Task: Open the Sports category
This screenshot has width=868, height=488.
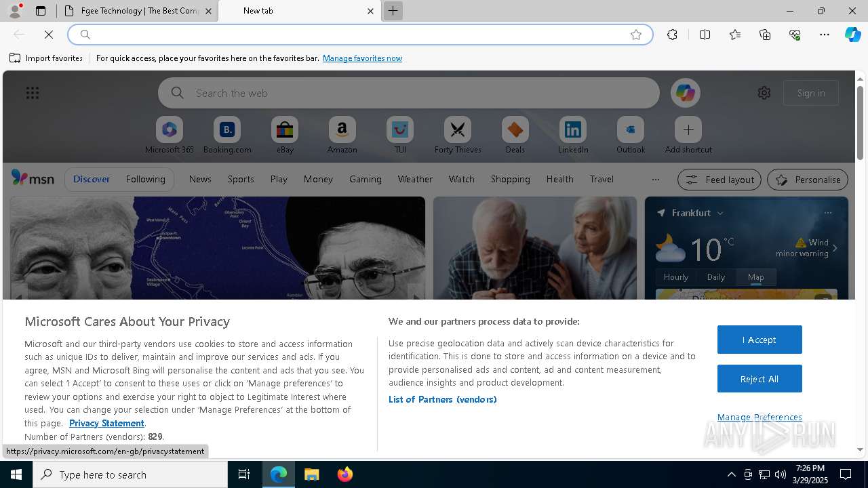Action: (x=241, y=179)
